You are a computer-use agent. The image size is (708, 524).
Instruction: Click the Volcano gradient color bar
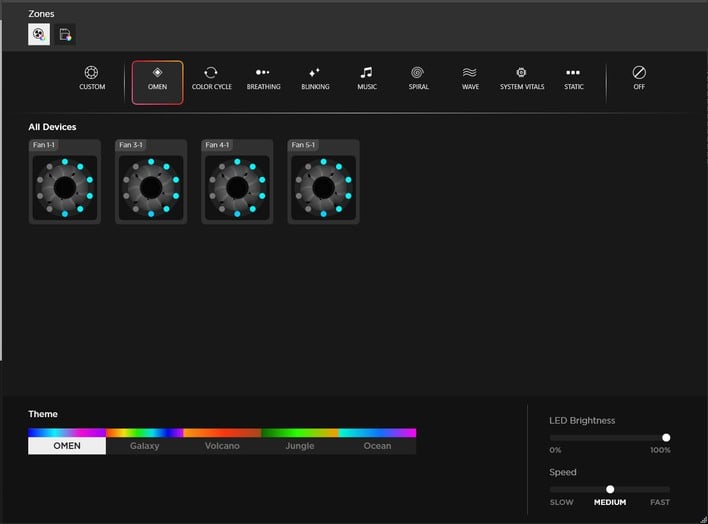[x=222, y=433]
